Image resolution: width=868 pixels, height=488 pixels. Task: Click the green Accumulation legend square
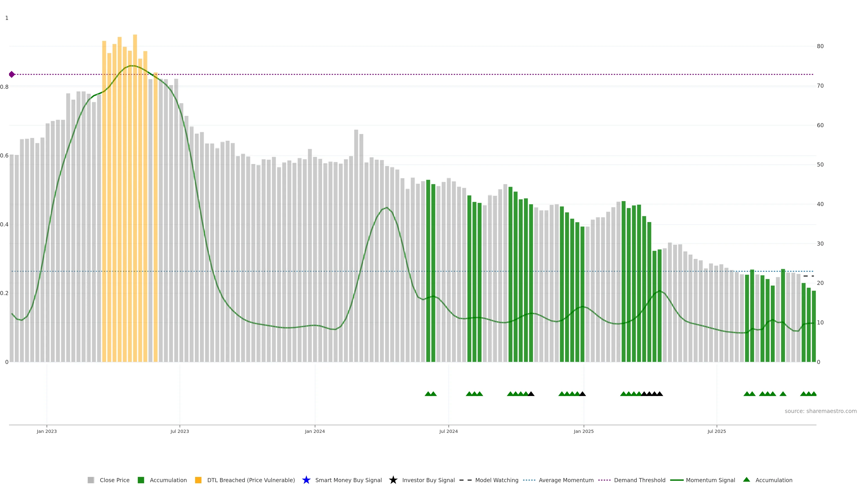[141, 480]
